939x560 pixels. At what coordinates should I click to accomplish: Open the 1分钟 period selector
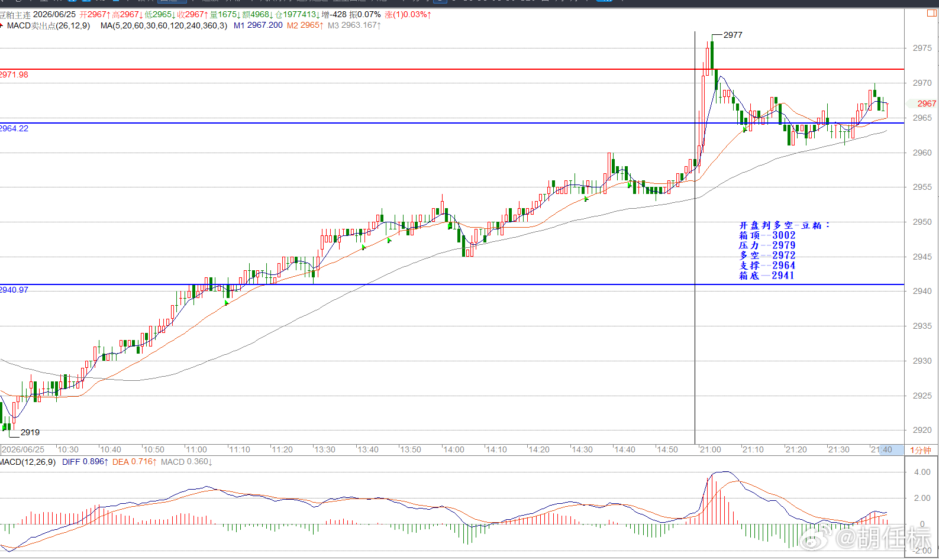click(x=921, y=450)
